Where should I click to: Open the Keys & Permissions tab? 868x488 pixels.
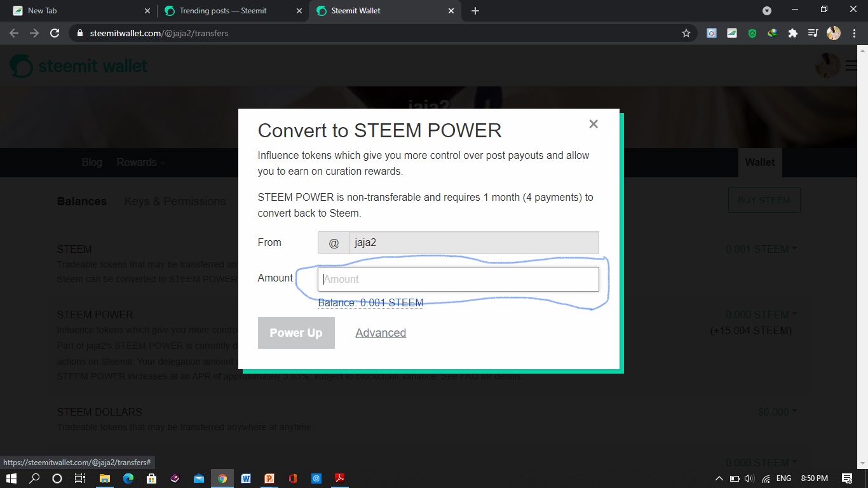click(x=175, y=201)
